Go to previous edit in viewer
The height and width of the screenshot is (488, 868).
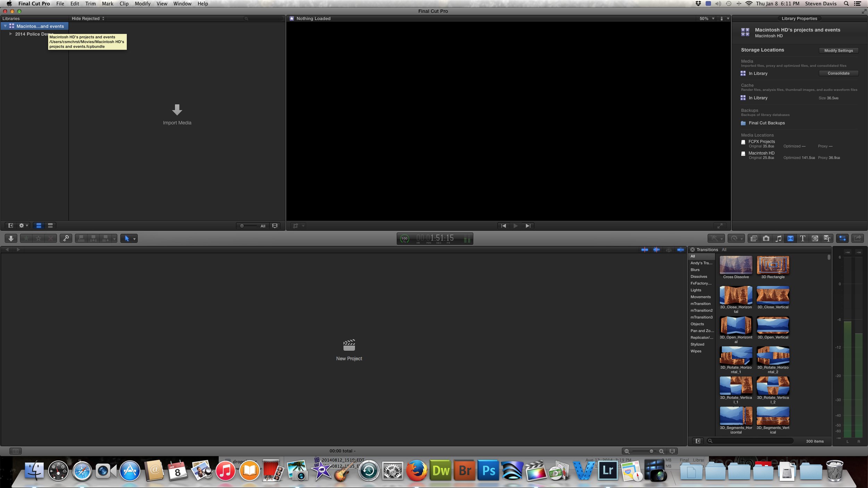pos(503,226)
